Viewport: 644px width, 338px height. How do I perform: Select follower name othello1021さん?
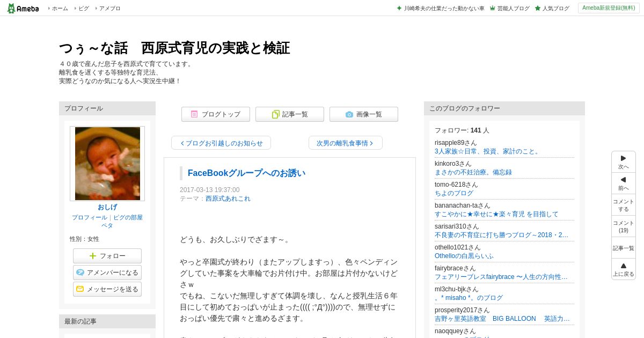(458, 247)
